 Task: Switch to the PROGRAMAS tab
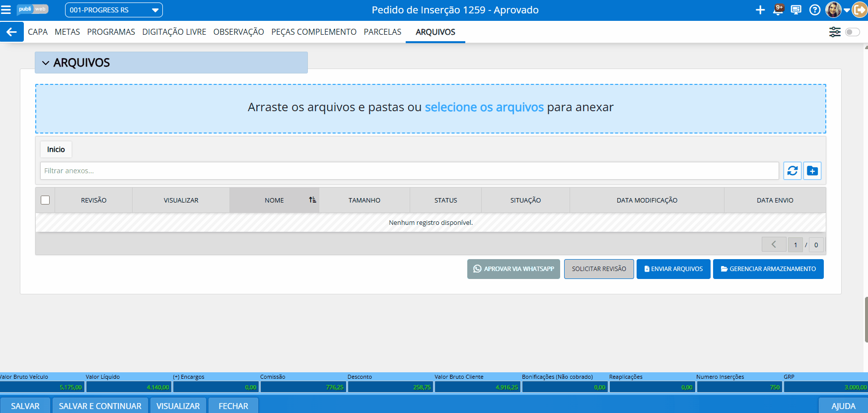[111, 32]
